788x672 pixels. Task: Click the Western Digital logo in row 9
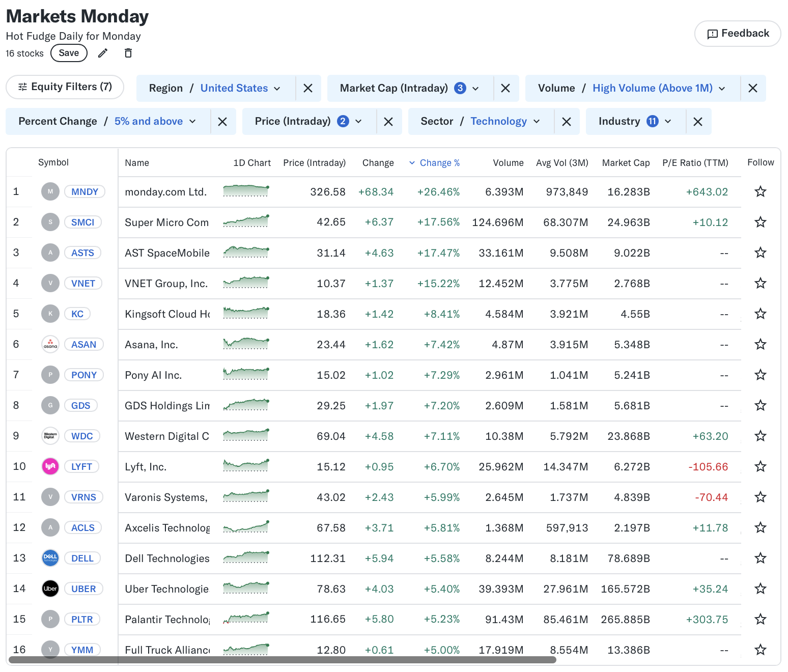click(50, 436)
